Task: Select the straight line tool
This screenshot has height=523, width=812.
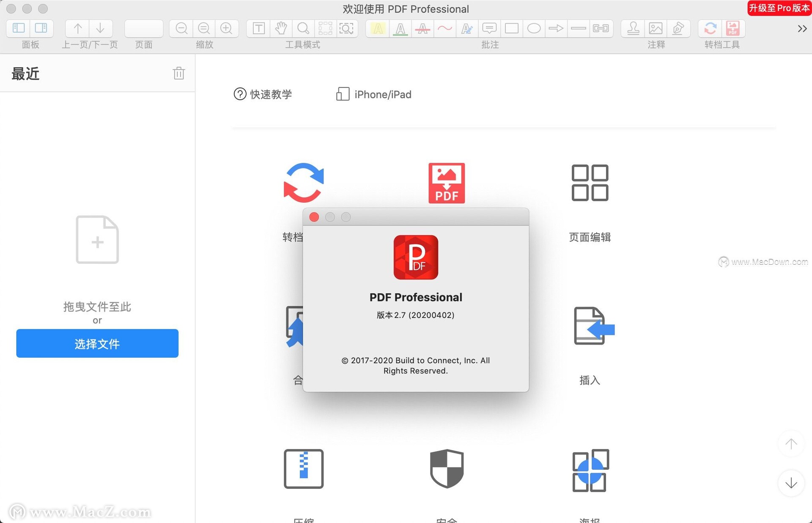Action: [578, 28]
